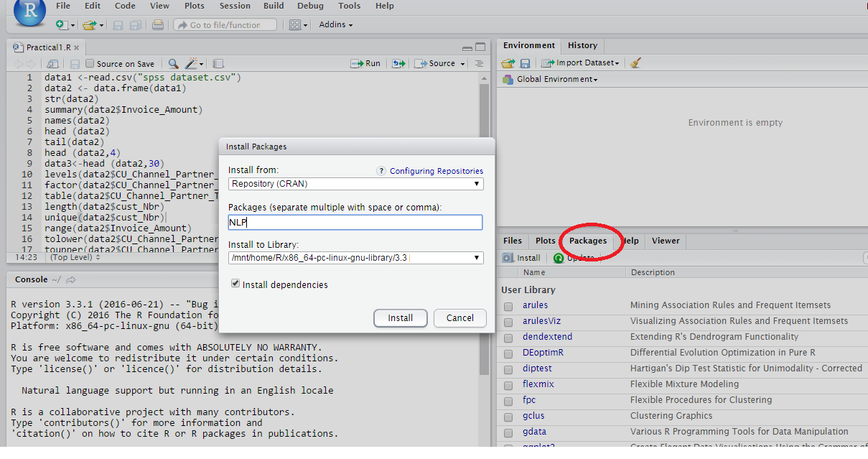Click the Packages input field
The height and width of the screenshot is (459, 868).
pyautogui.click(x=355, y=221)
